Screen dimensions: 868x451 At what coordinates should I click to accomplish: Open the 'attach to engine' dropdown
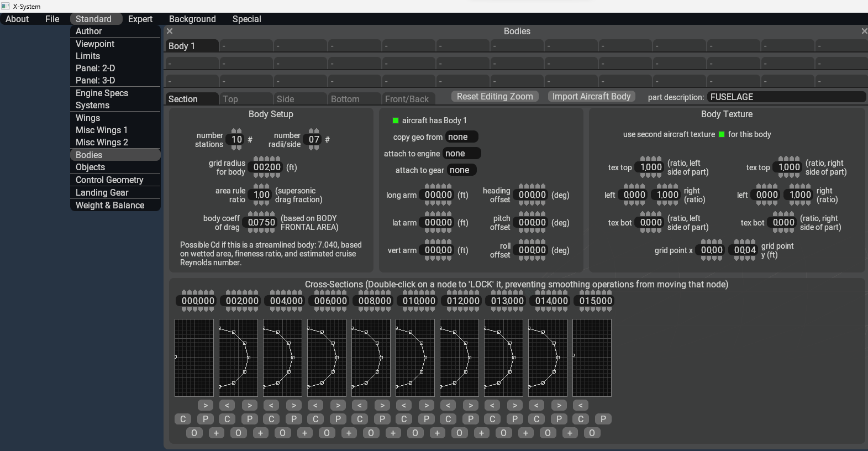coord(461,154)
